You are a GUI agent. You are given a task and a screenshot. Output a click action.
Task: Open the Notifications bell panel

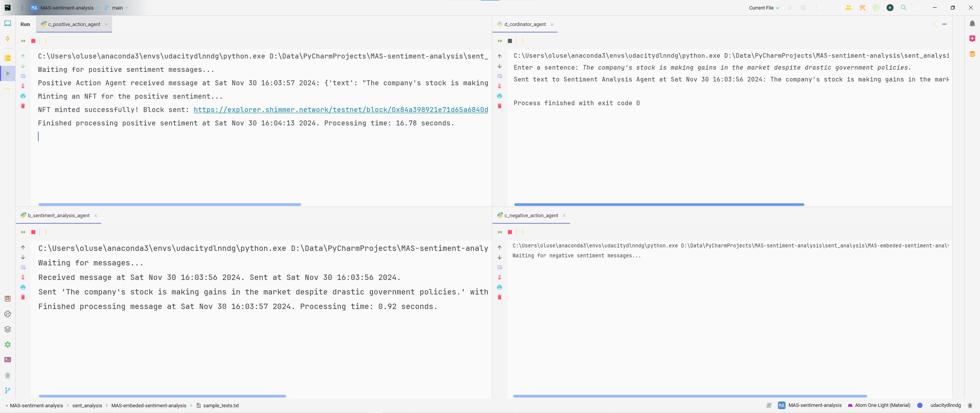click(972, 24)
